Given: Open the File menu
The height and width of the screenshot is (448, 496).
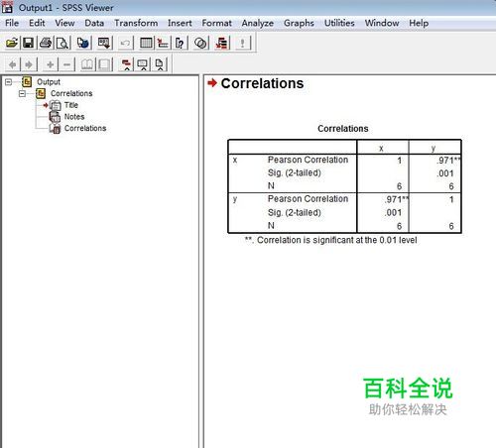Looking at the screenshot, I should (12, 23).
